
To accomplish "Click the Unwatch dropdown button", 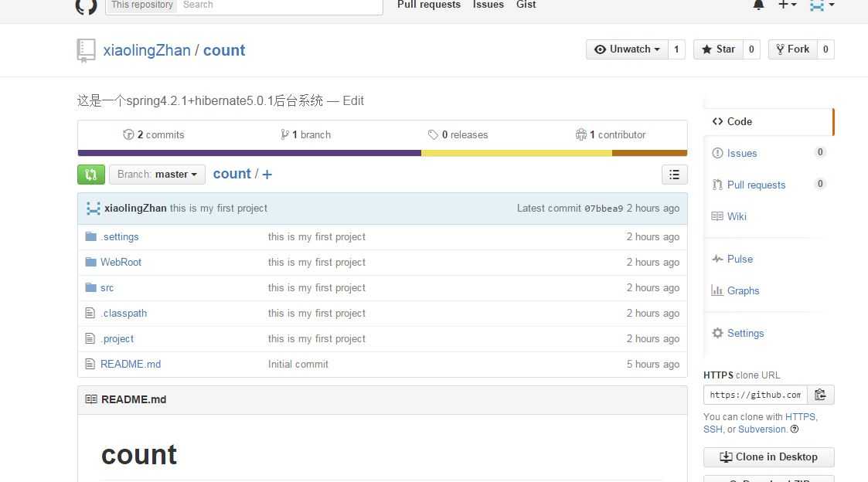I will pyautogui.click(x=627, y=49).
